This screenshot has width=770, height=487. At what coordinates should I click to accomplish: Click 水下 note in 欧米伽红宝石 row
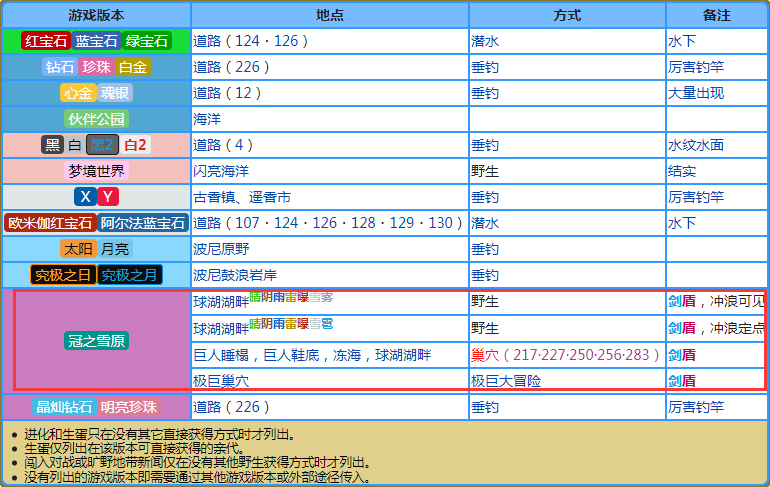click(682, 223)
